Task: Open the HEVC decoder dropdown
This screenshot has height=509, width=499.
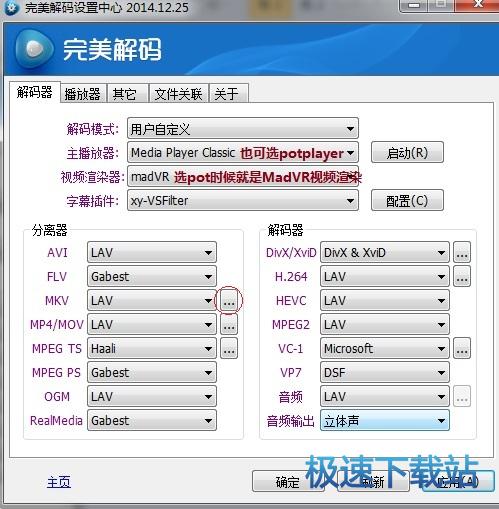Action: click(385, 301)
